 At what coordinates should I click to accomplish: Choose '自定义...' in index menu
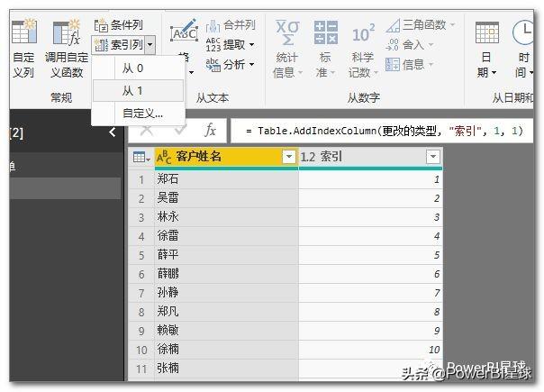click(x=138, y=114)
